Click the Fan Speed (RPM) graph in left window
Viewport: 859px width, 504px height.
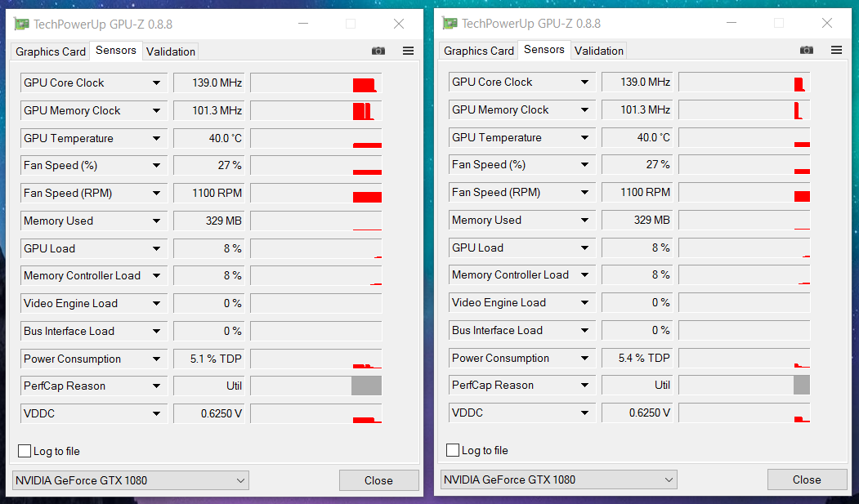click(316, 193)
